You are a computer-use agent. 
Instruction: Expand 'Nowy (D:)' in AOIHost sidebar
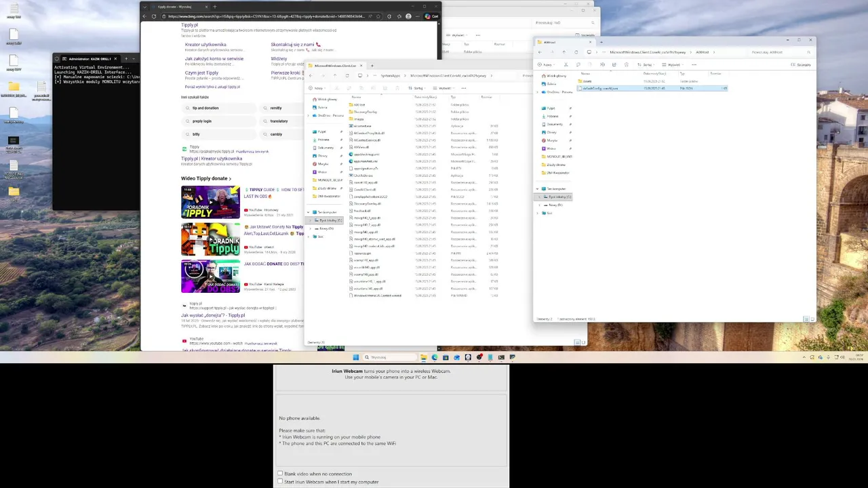(x=540, y=205)
